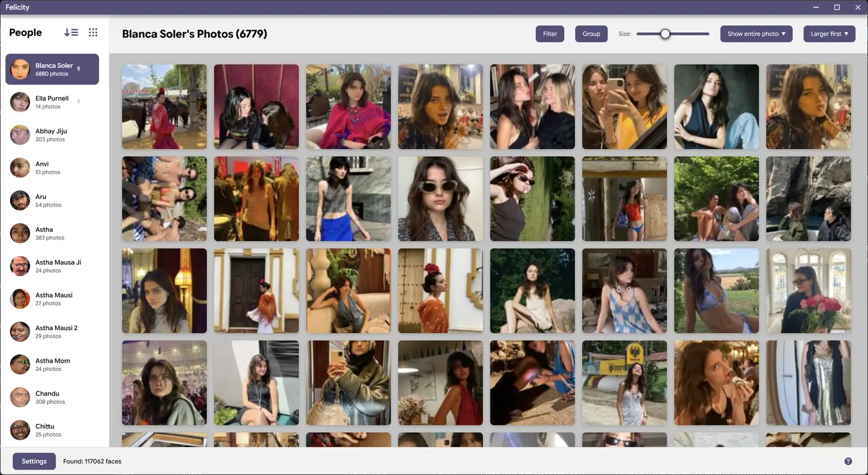Switch people list to grid view icon
Viewport: 868px width, 475px height.
pos(93,33)
